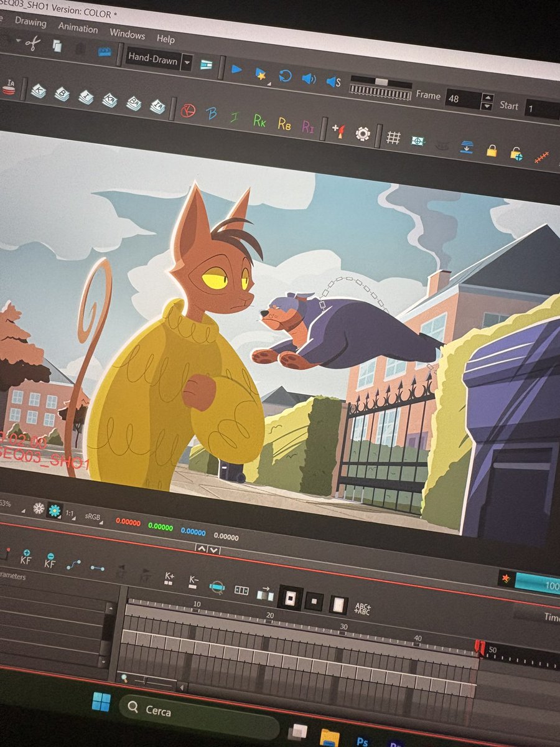Click the K+ add key exposure icon
The image size is (560, 747).
[169, 578]
